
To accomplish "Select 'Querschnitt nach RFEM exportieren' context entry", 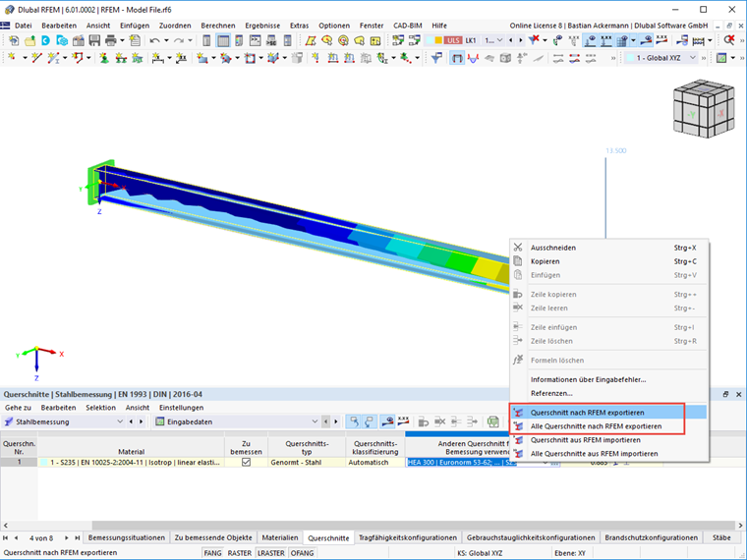I will 608,413.
